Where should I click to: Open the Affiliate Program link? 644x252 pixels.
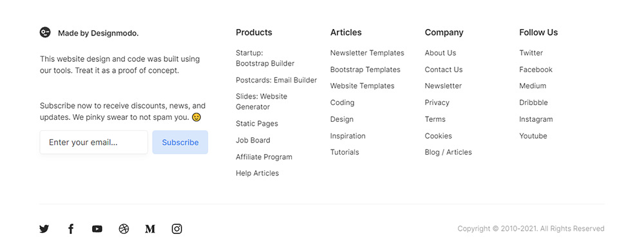(x=264, y=157)
